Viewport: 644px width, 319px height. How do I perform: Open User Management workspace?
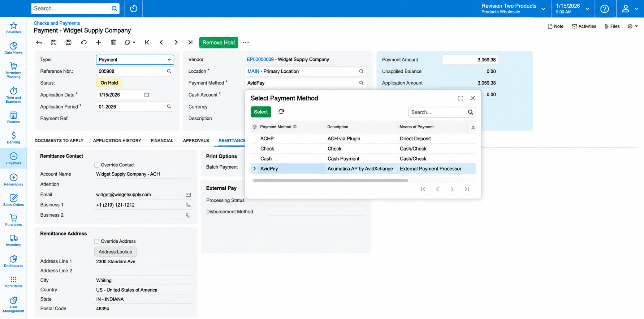click(x=13, y=304)
